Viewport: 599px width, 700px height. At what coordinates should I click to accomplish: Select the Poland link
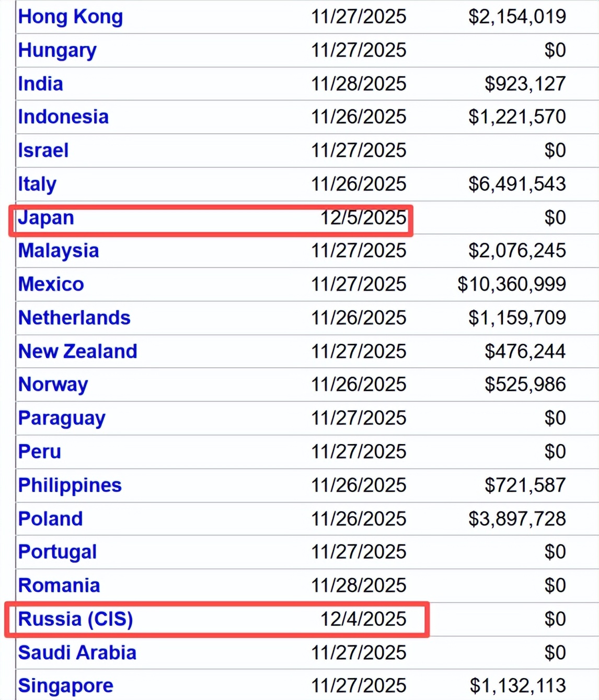[51, 519]
